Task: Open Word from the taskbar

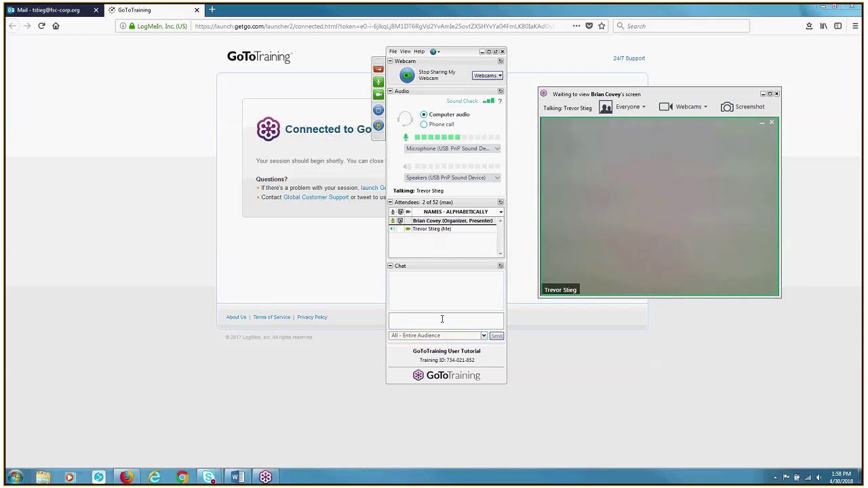Action: click(x=237, y=477)
